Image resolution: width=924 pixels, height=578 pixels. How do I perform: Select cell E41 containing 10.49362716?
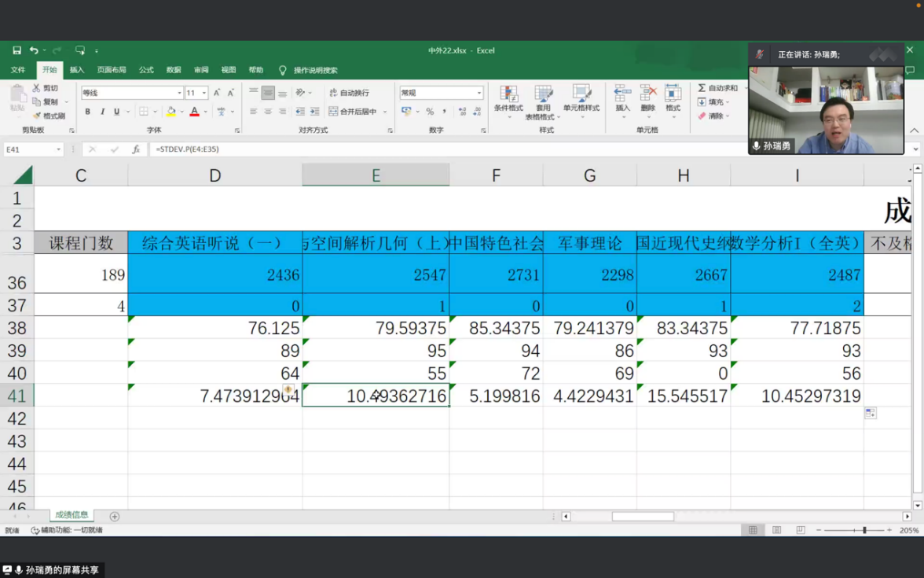click(376, 396)
